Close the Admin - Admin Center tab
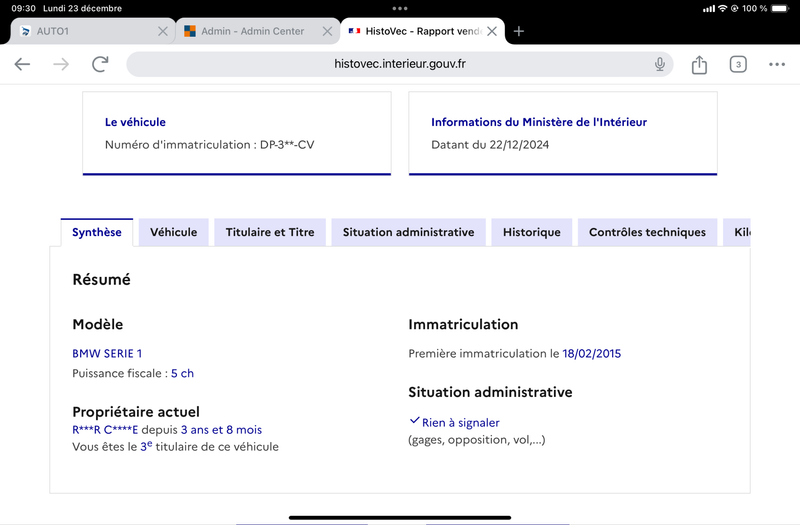Viewport: 800px width, 525px height. click(x=328, y=31)
